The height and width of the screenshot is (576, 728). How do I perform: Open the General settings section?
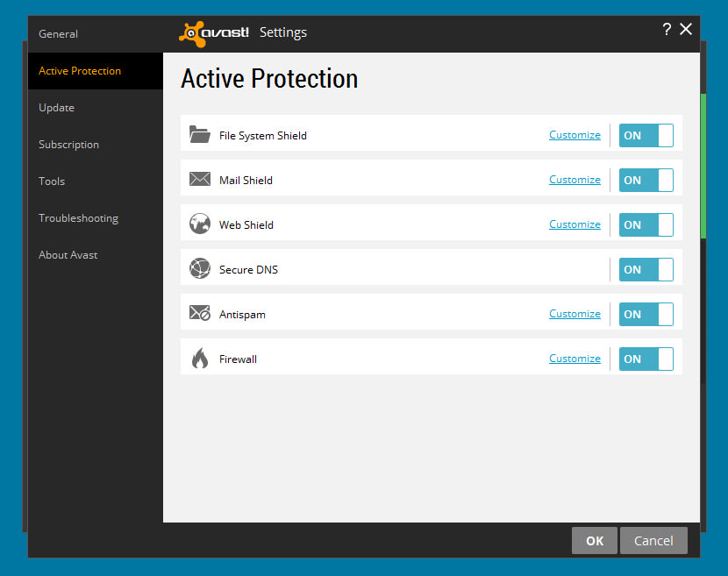pos(59,33)
